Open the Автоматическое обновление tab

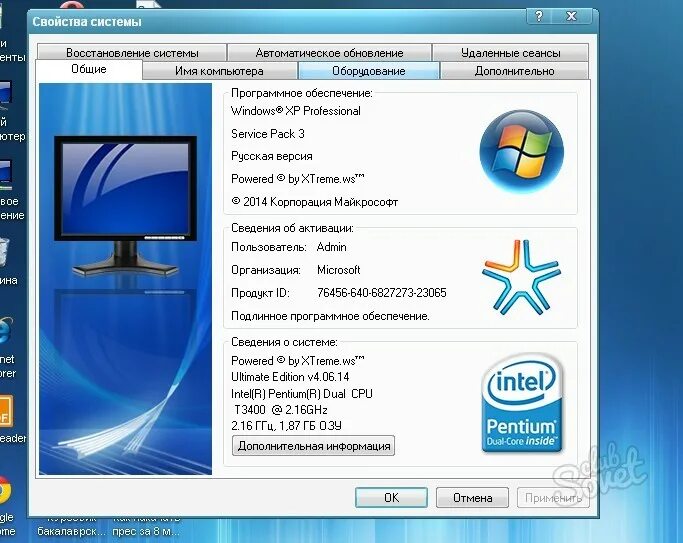[x=329, y=53]
